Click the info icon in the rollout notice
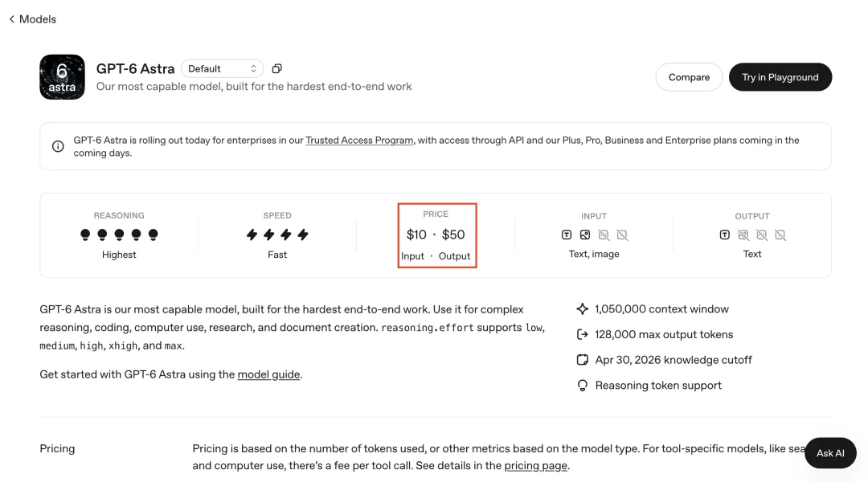The image size is (868, 482). tap(58, 146)
